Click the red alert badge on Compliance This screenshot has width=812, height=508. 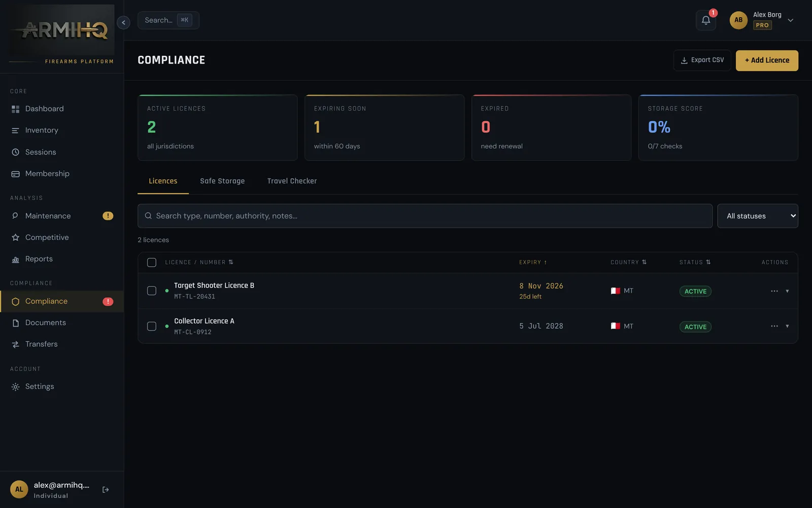click(108, 302)
